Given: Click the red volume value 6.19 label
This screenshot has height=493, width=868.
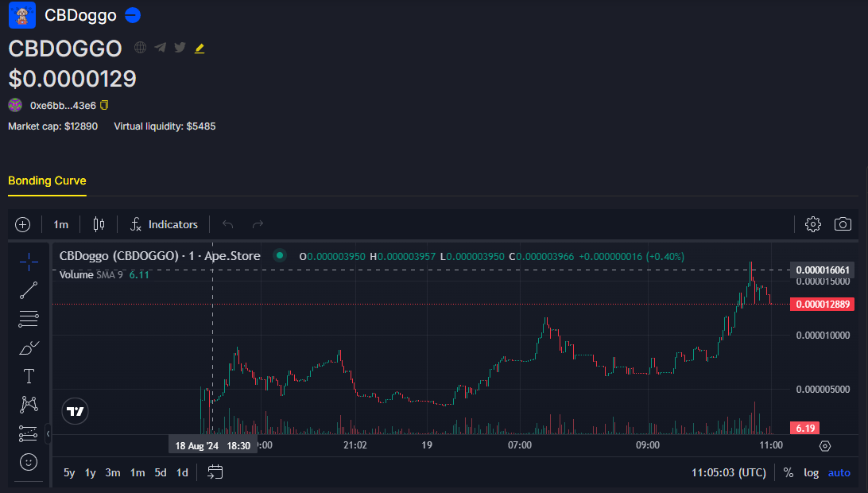Looking at the screenshot, I should pos(805,428).
